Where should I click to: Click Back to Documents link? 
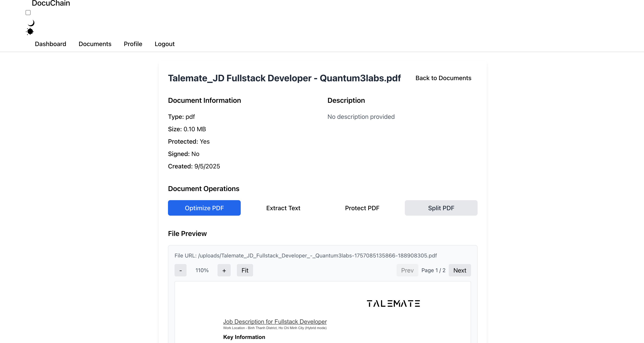tap(443, 78)
